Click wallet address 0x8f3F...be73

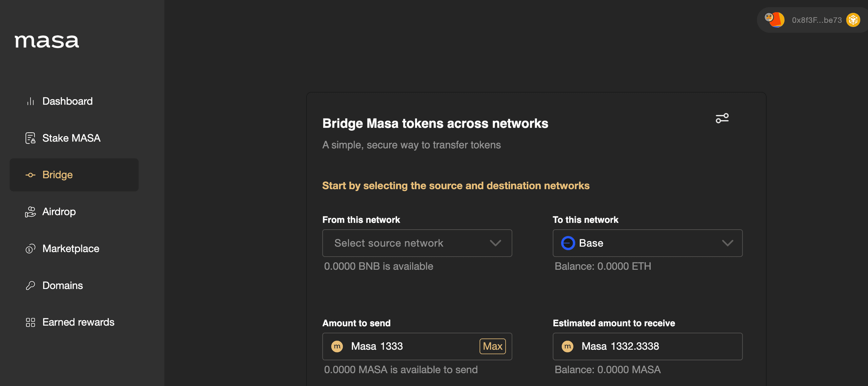816,20
